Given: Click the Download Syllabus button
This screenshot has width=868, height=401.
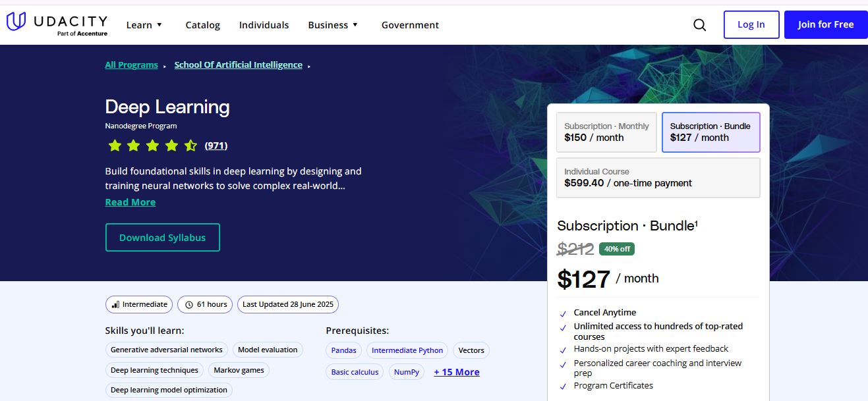Looking at the screenshot, I should coord(162,237).
